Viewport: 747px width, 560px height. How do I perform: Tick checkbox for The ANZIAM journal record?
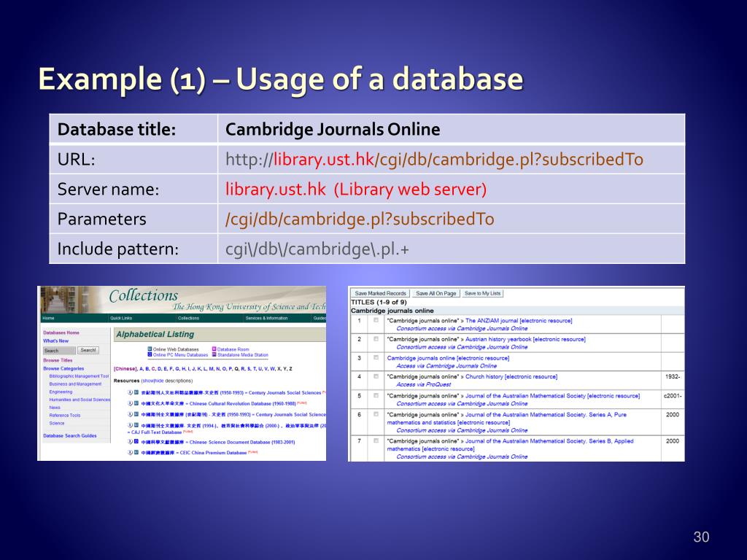tap(376, 321)
